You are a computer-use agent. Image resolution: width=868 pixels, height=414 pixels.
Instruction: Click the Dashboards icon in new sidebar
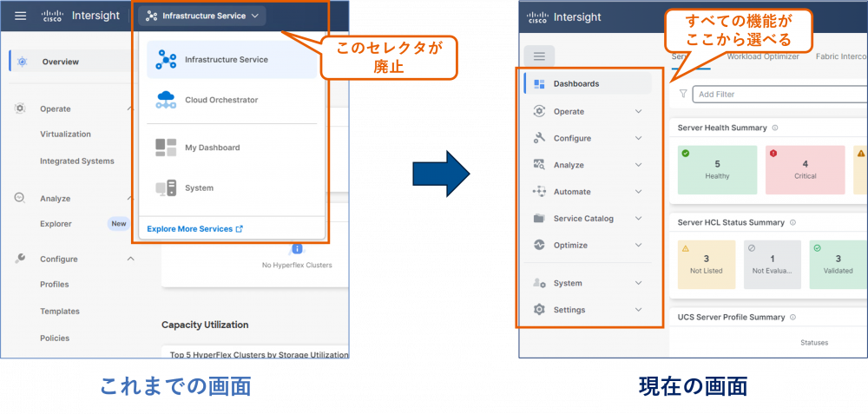pos(539,84)
